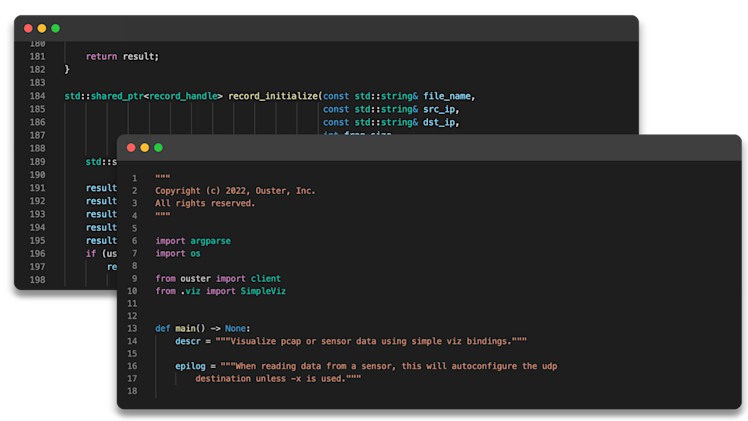
Task: Click 'epilog' variable on line 16
Action: point(190,366)
